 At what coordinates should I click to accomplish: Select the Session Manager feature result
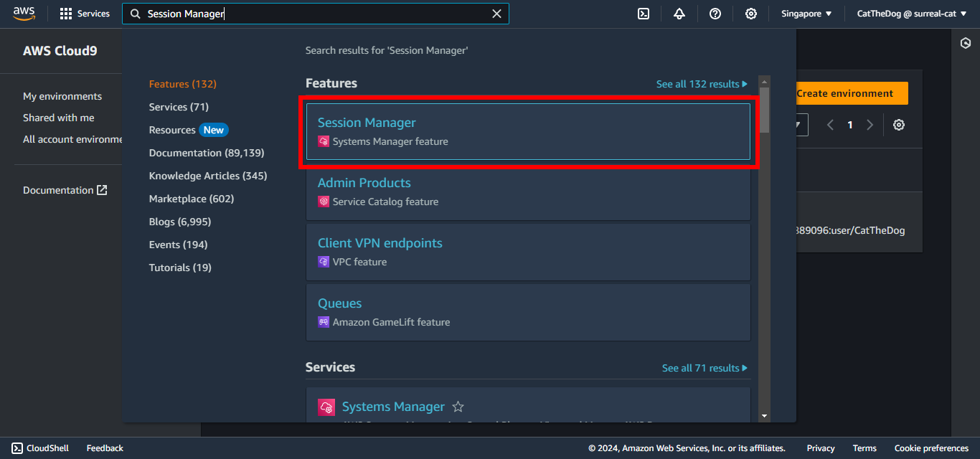click(x=527, y=131)
